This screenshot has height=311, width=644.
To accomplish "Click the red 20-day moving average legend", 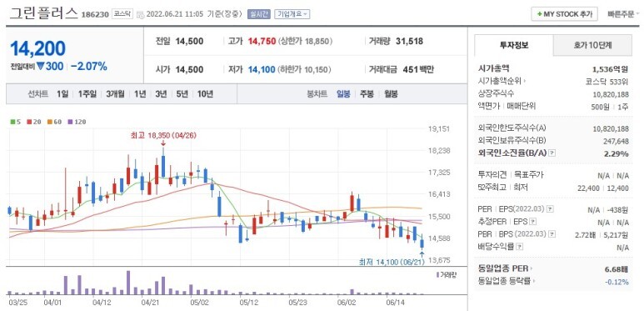I will pyautogui.click(x=33, y=122).
